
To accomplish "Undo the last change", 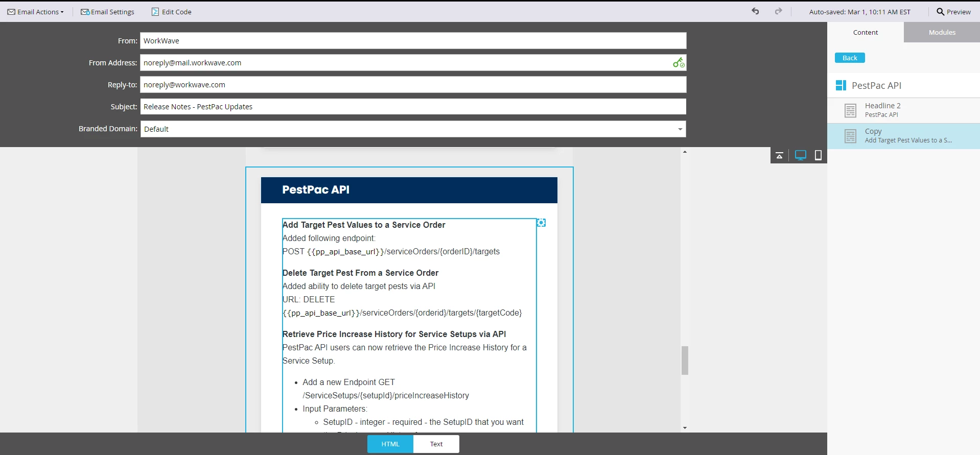I will click(755, 11).
